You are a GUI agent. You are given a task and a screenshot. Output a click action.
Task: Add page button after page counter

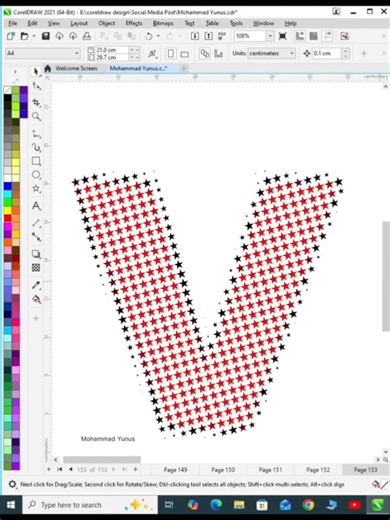pyautogui.click(x=135, y=469)
